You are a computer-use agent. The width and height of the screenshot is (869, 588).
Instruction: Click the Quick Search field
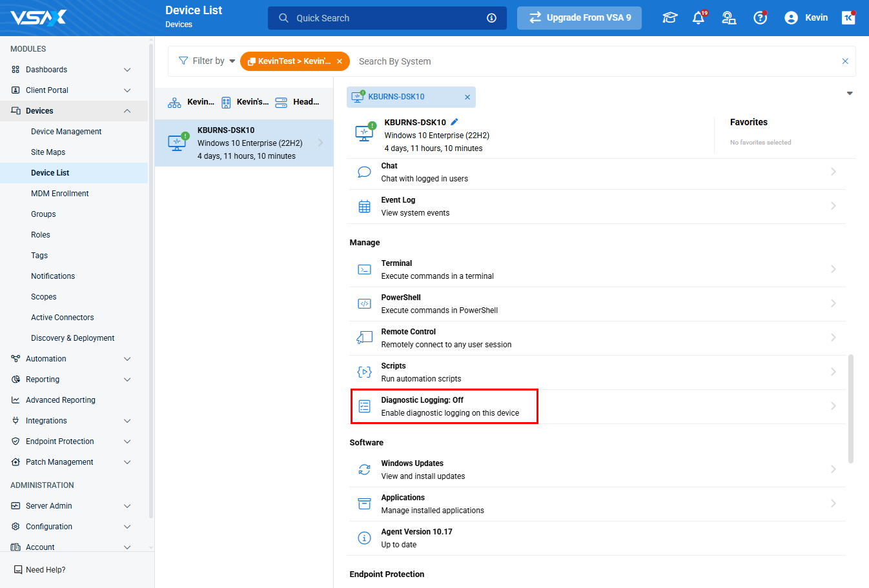coord(387,18)
